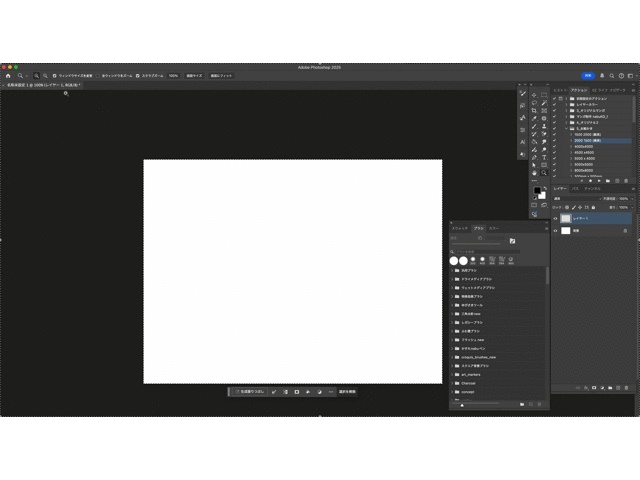Screen dimensions: 640x480
Task: Expand the first action set folder
Action: tap(566, 98)
